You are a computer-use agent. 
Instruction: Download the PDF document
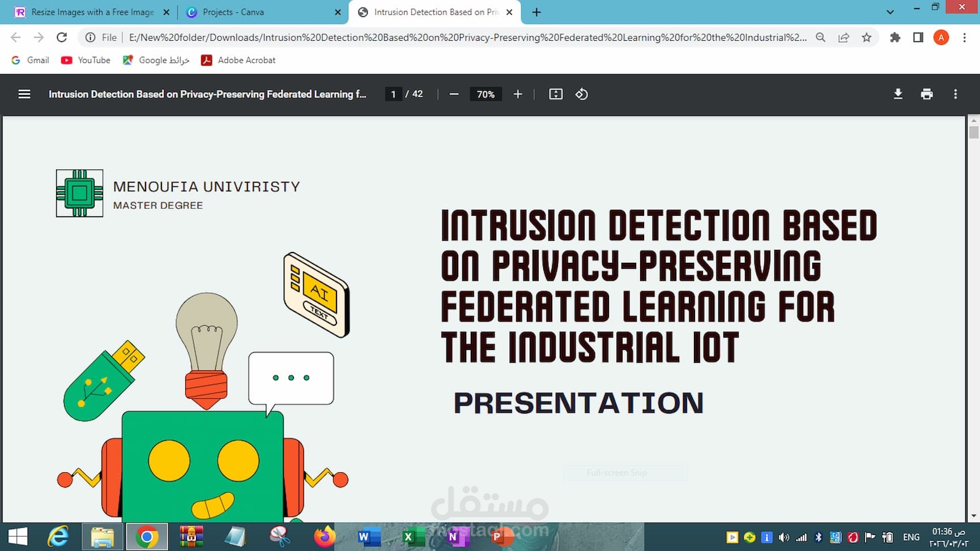898,94
